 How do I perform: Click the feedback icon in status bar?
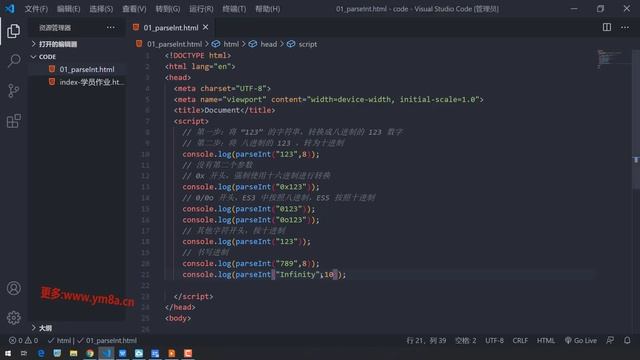point(610,340)
